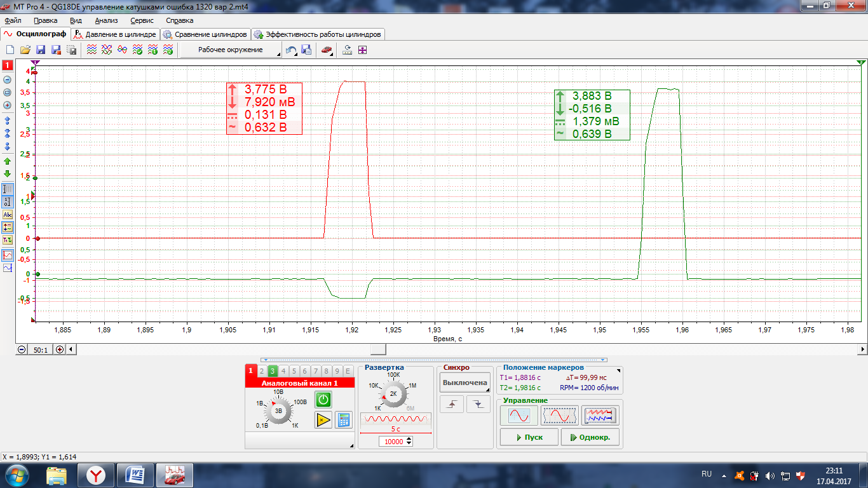Click the sweep sample count stepper arrows

(409, 441)
